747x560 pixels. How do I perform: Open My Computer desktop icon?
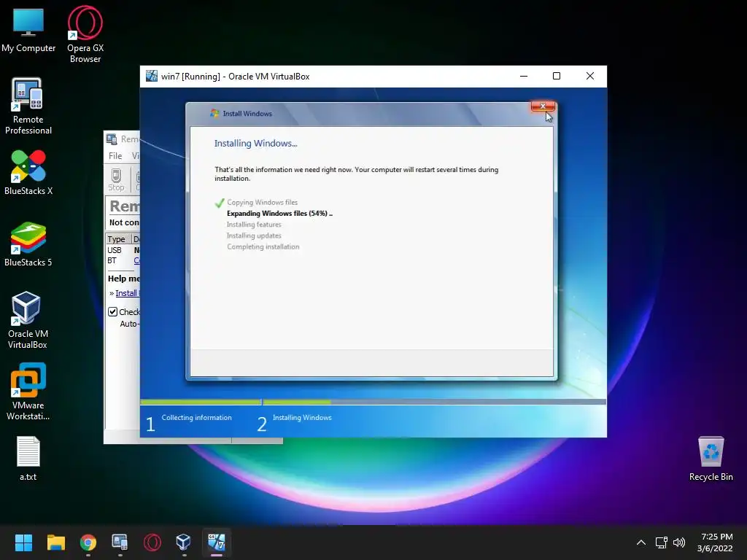[28, 30]
